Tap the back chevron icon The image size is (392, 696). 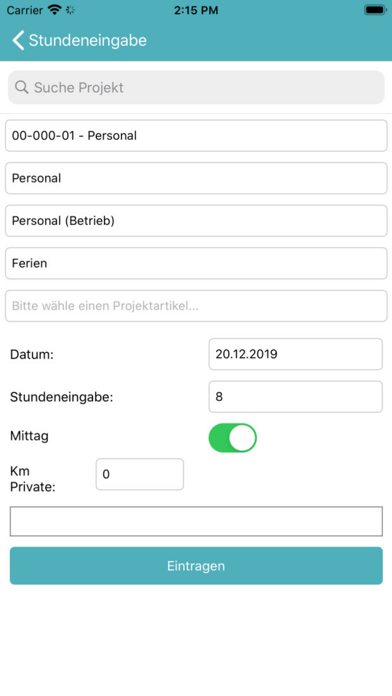tap(18, 40)
